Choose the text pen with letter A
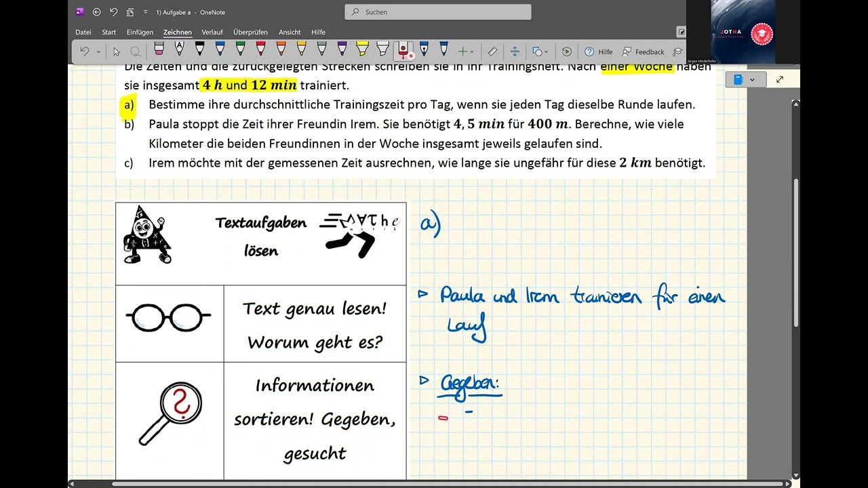The image size is (868, 488). [179, 49]
